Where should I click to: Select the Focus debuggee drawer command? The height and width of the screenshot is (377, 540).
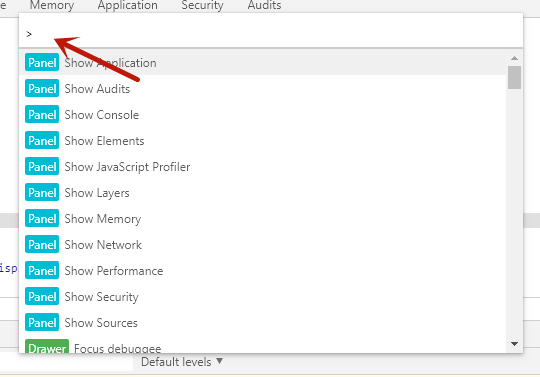click(262, 345)
